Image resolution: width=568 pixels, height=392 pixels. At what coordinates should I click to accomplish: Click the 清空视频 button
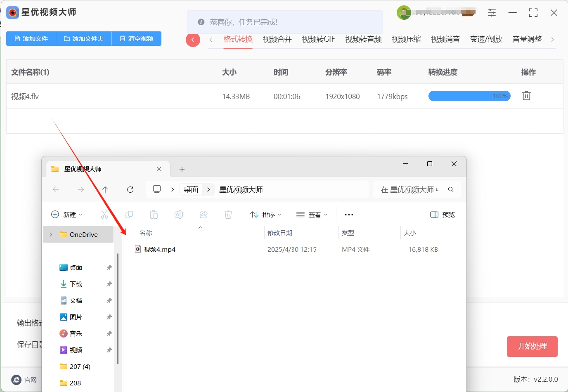[137, 38]
